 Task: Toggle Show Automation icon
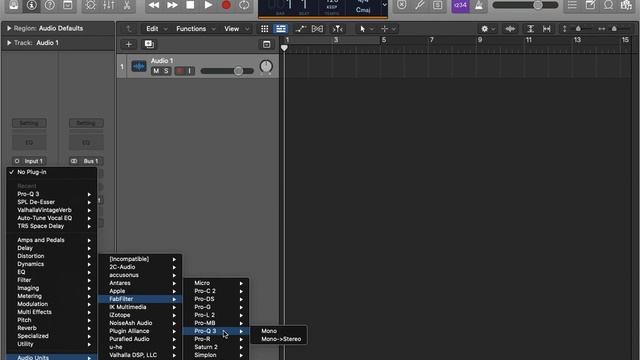pyautogui.click(x=301, y=29)
